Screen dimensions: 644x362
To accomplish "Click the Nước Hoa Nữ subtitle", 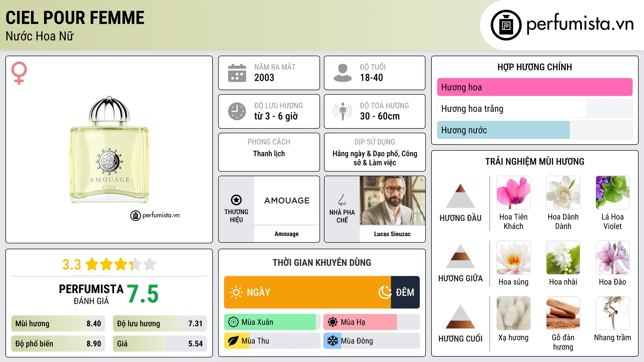I will 40,36.
